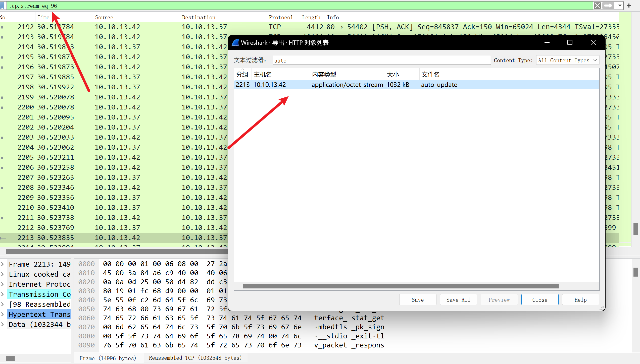Close the export dialog with X
Screen dimensions: 640x364
pos(593,43)
